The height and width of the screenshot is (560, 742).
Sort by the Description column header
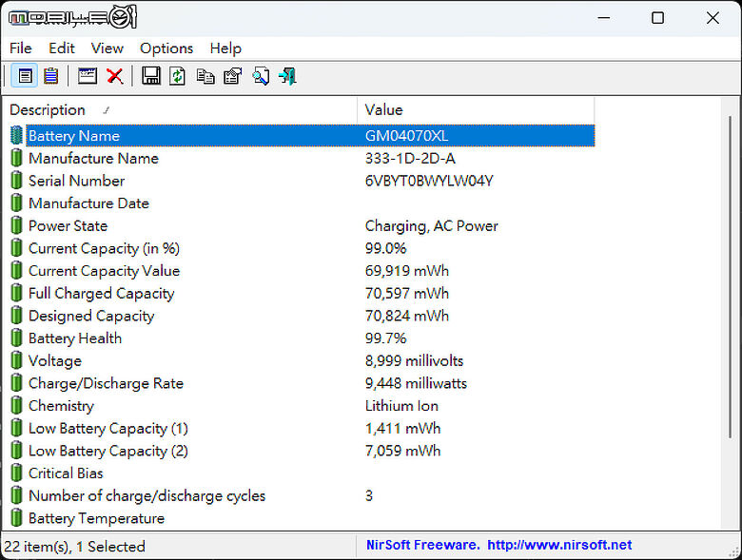click(180, 109)
